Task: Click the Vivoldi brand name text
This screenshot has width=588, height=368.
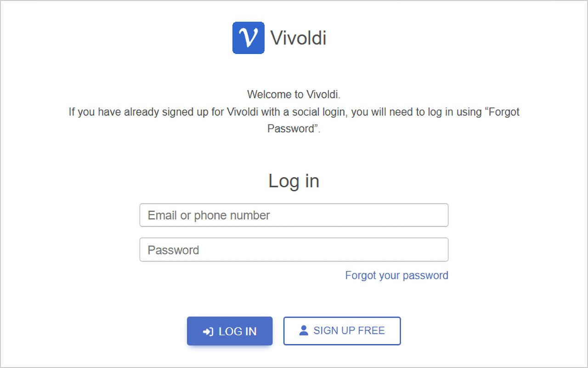Action: (x=298, y=38)
